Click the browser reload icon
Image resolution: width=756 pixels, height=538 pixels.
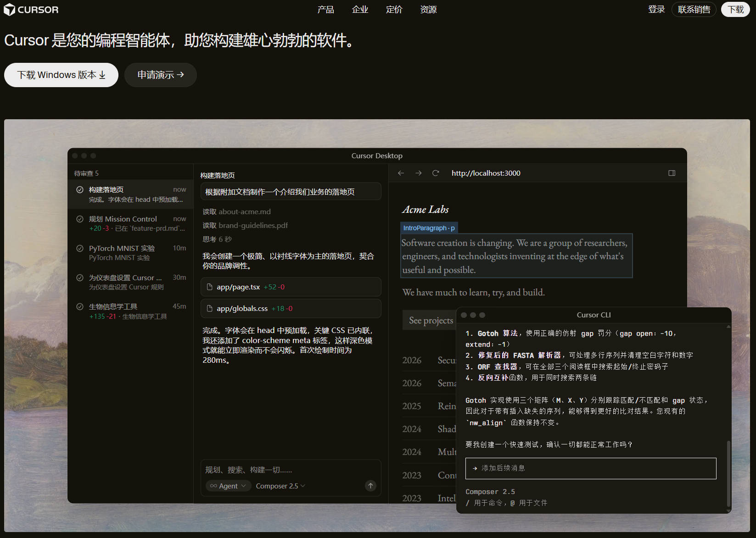click(x=436, y=173)
